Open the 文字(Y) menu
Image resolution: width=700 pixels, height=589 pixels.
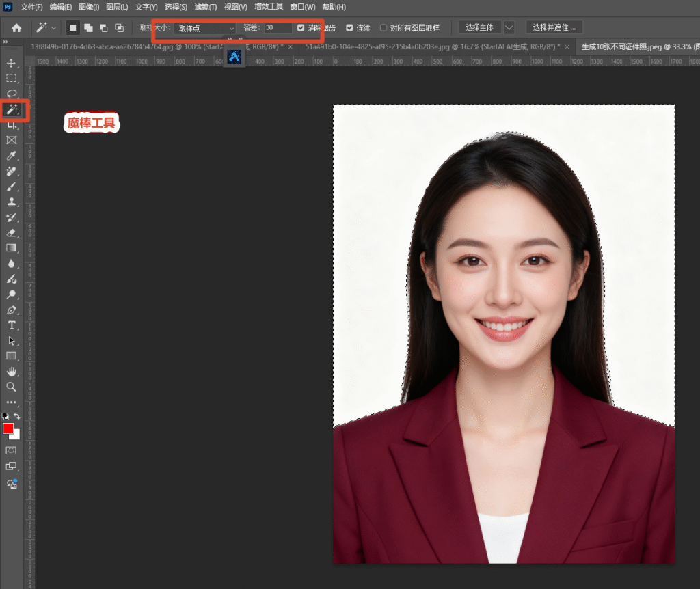pyautogui.click(x=146, y=7)
